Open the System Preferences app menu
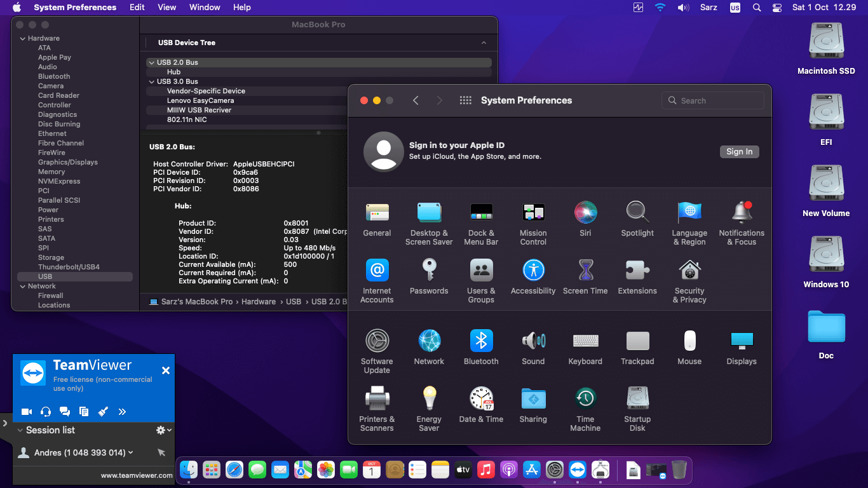The image size is (868, 488). [75, 8]
